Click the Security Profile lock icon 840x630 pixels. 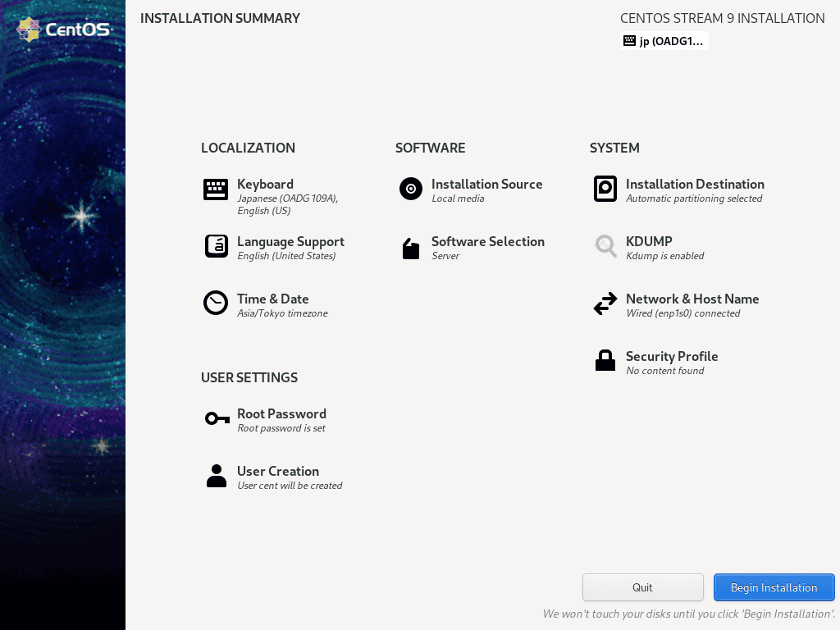tap(605, 360)
